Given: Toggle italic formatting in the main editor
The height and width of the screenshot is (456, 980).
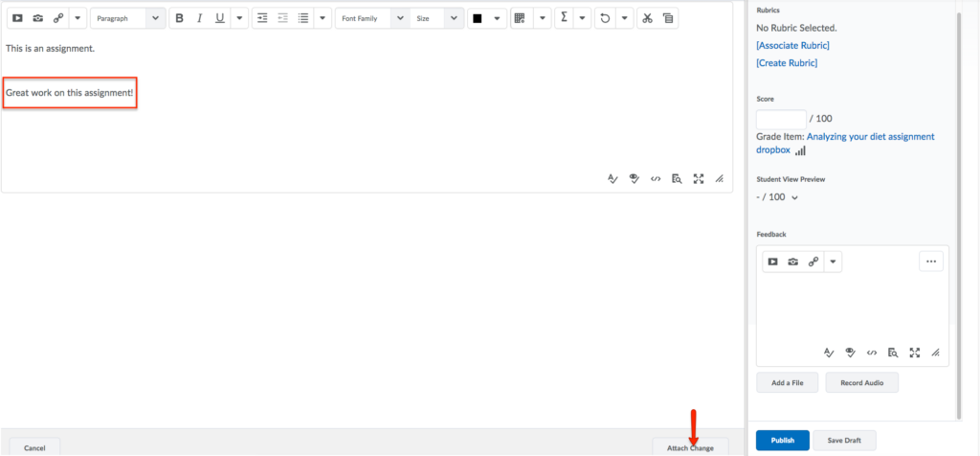Looking at the screenshot, I should (x=199, y=18).
